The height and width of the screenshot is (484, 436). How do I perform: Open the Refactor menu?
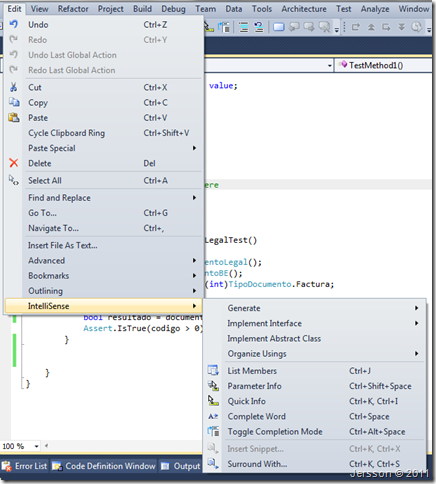[x=73, y=9]
